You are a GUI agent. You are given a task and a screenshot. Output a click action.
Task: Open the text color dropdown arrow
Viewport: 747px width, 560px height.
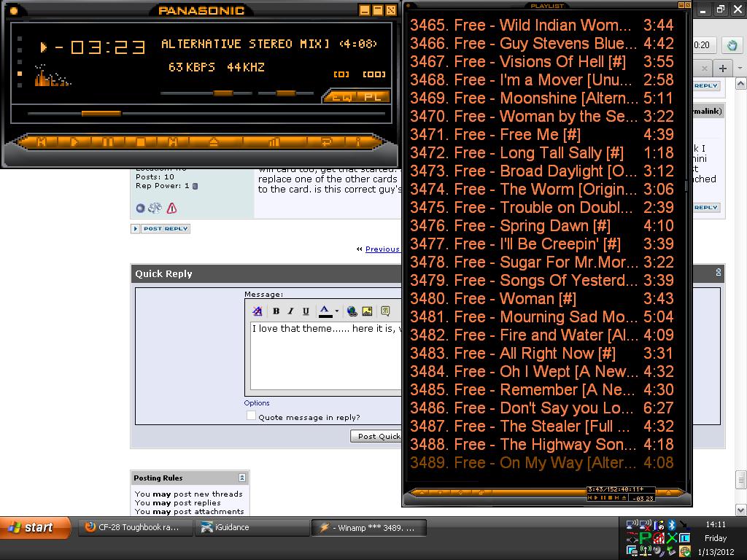click(337, 311)
